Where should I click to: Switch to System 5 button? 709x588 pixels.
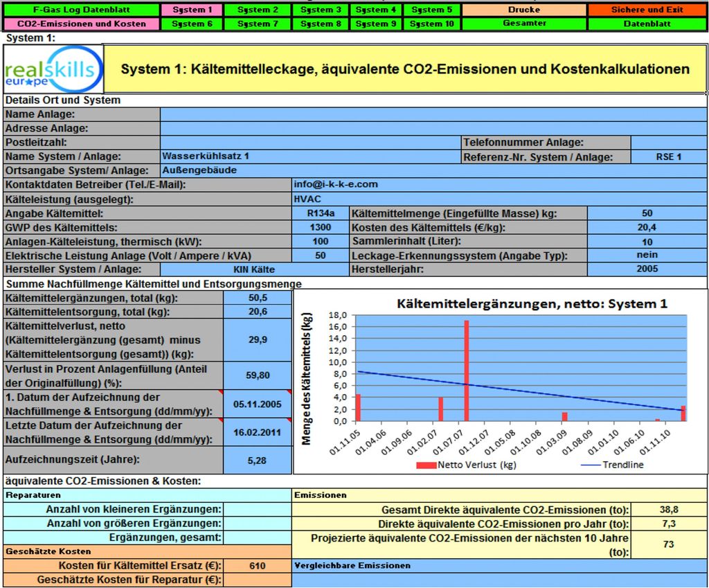[x=431, y=10]
